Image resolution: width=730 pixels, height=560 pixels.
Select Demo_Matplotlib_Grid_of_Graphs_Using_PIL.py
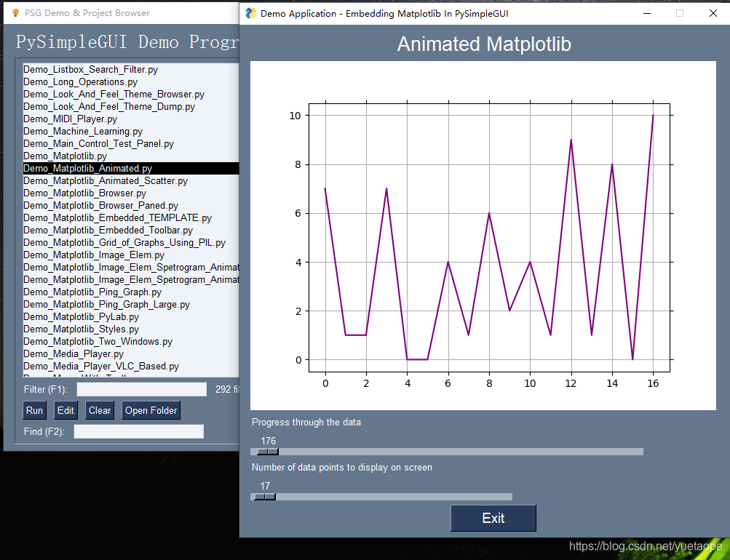coord(131,242)
